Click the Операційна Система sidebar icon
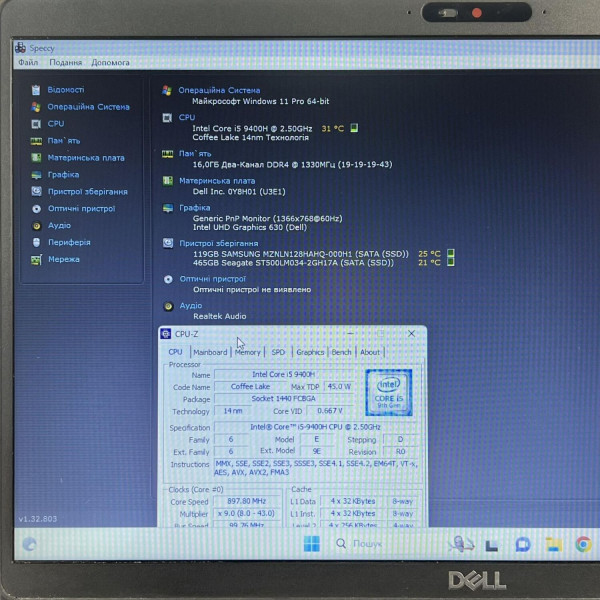The image size is (600, 600). [36, 107]
